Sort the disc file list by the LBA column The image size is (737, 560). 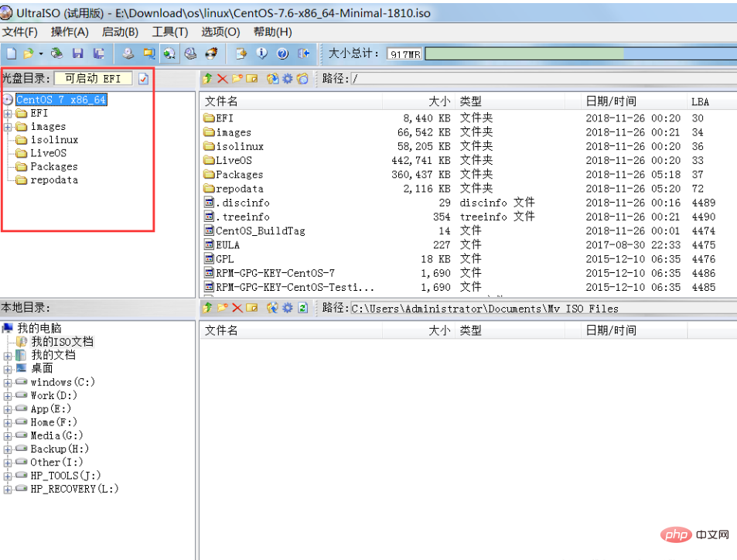pos(711,101)
